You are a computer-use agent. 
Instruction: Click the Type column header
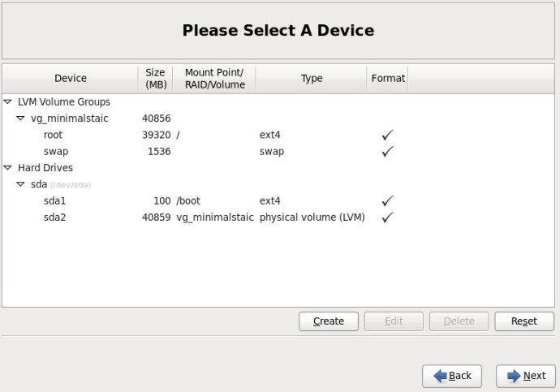(x=312, y=79)
